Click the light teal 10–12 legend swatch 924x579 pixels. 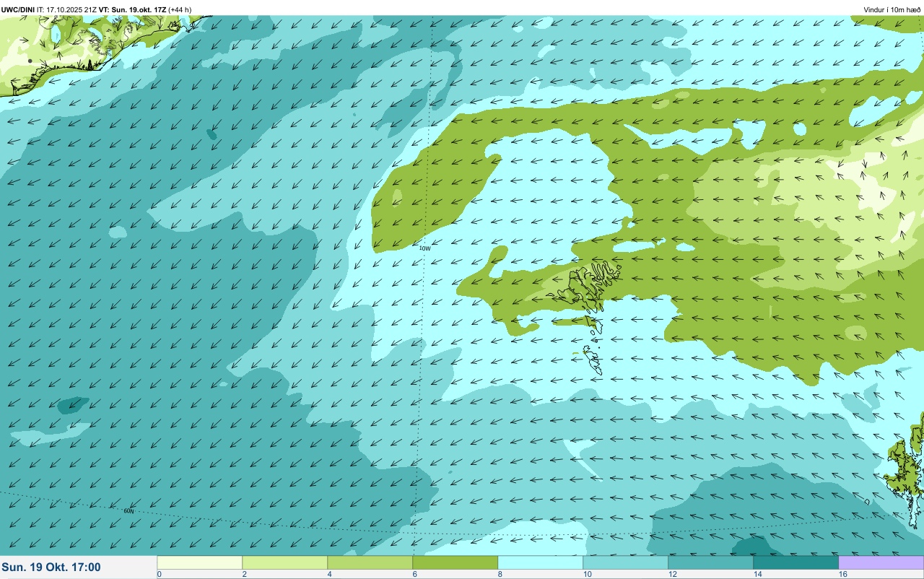[x=626, y=562]
